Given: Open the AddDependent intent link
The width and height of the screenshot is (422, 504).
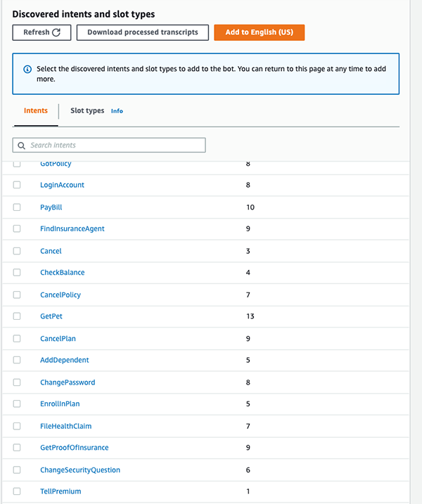Looking at the screenshot, I should (x=64, y=360).
